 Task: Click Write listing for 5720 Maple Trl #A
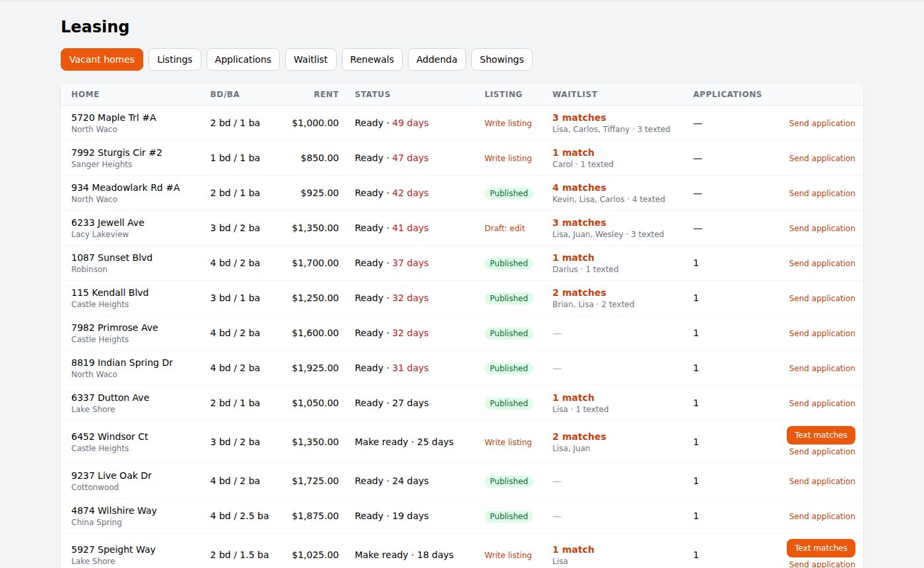[x=508, y=124]
